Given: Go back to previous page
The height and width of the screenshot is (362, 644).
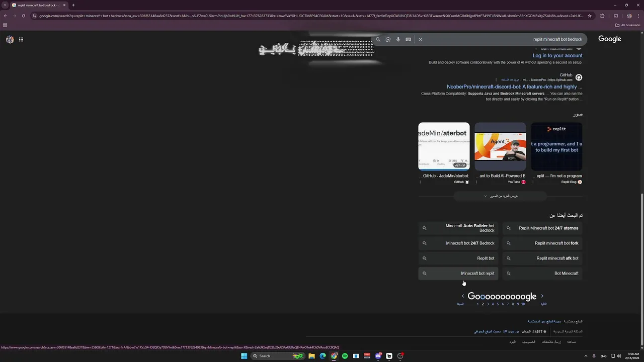Looking at the screenshot, I should pos(6,16).
